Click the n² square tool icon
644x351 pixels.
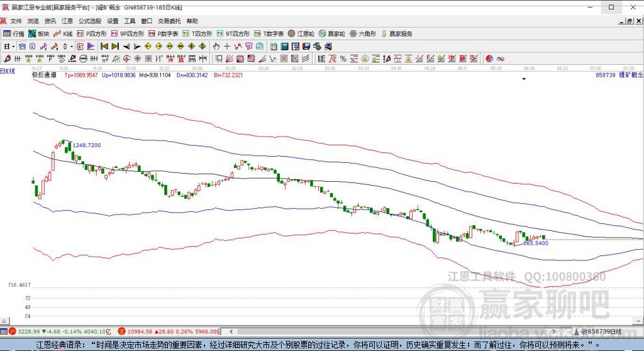105,58
